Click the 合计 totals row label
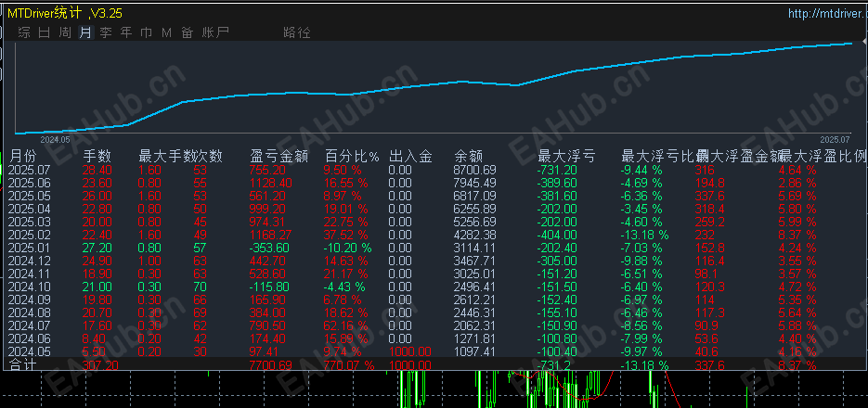This screenshot has height=408, width=868. [22, 364]
